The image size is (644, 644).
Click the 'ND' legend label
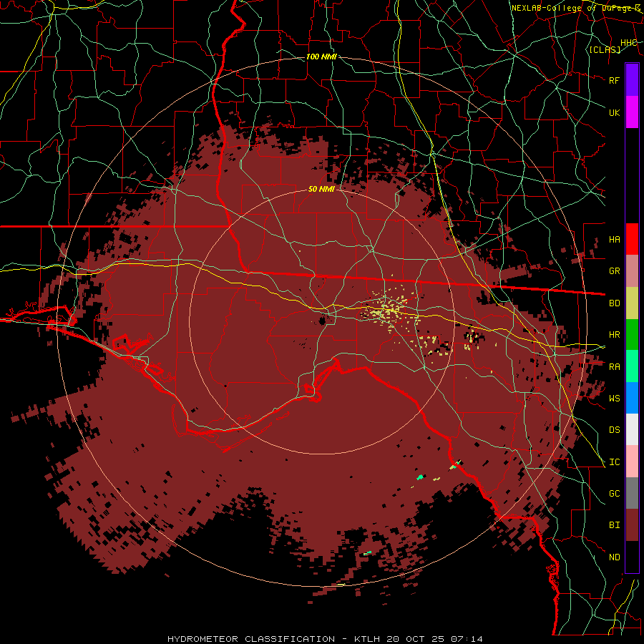[614, 557]
